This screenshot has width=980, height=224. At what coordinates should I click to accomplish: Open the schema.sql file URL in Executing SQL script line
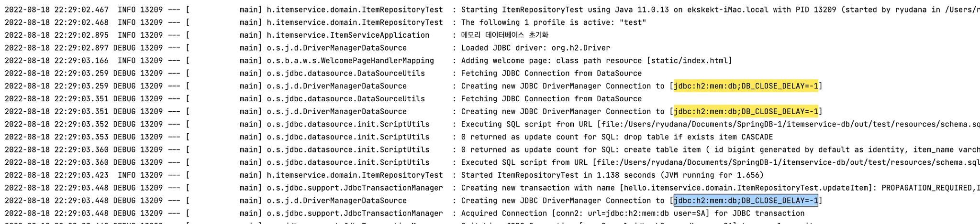pyautogui.click(x=790, y=124)
